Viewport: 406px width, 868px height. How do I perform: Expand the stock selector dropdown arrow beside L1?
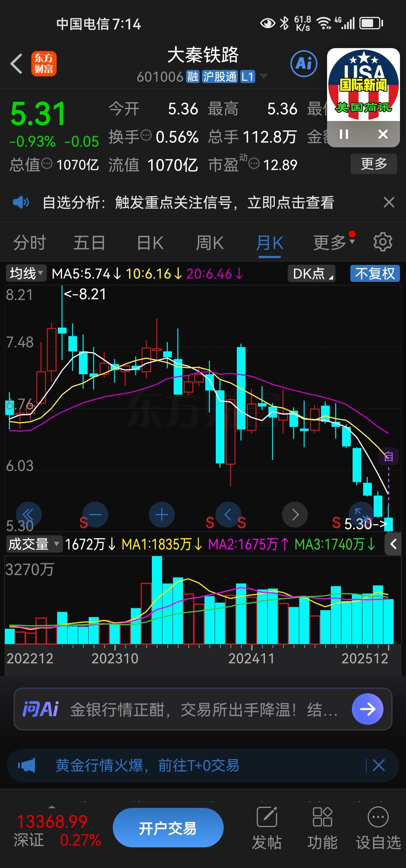[264, 76]
